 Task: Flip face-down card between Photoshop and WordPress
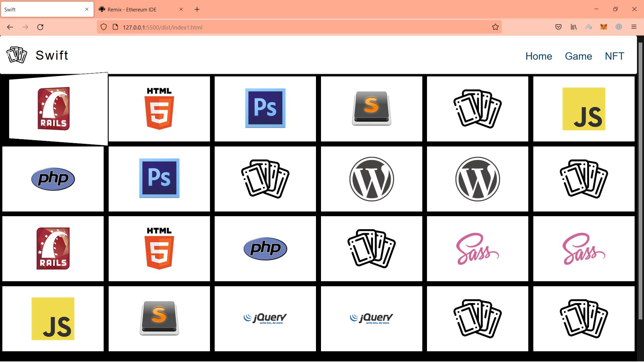(x=265, y=179)
